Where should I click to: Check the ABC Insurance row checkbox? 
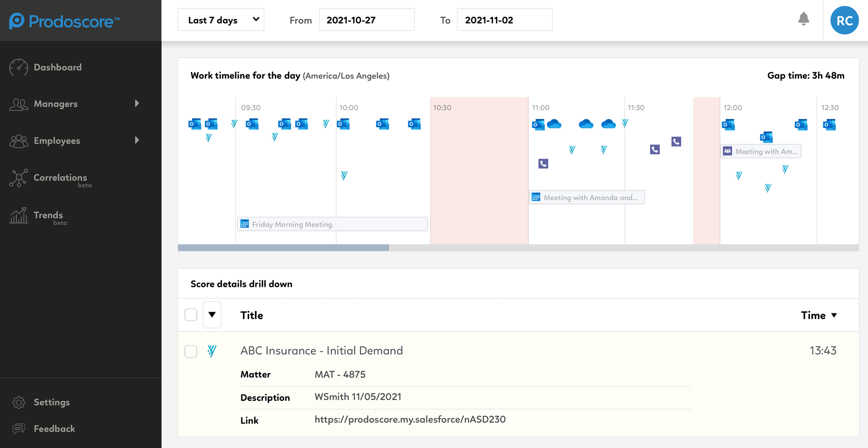pos(191,351)
